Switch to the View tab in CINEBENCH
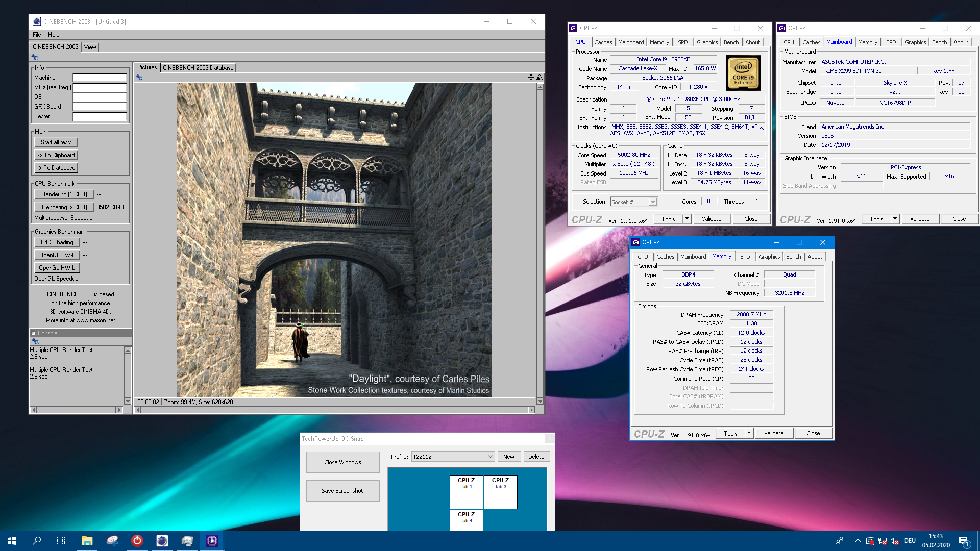This screenshot has width=980, height=551. point(90,47)
